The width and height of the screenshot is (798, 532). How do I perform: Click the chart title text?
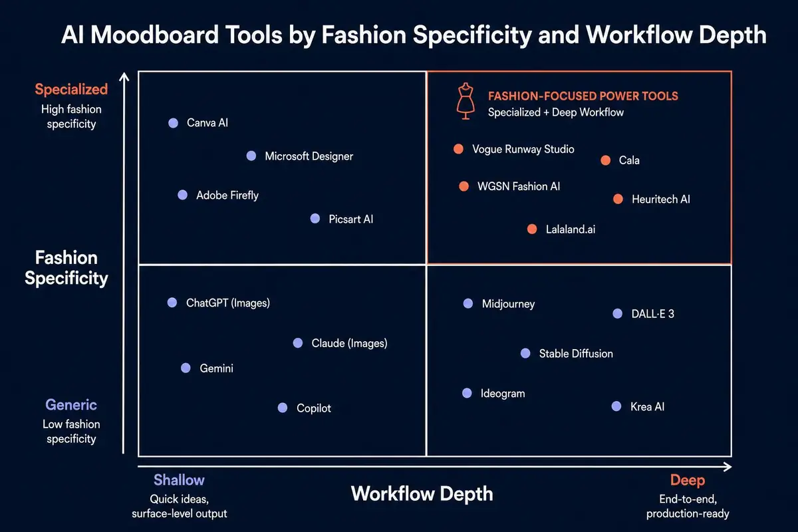coord(413,34)
